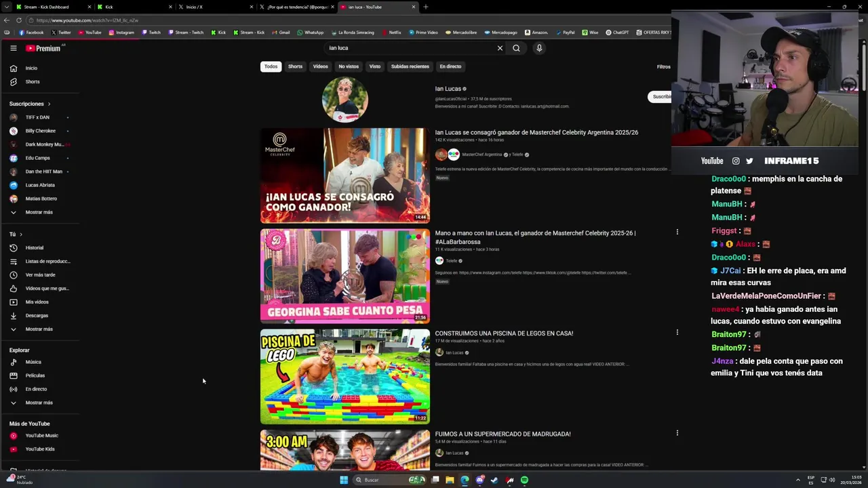868x488 pixels.
Task: Select the En directo filter chip
Action: pyautogui.click(x=450, y=66)
